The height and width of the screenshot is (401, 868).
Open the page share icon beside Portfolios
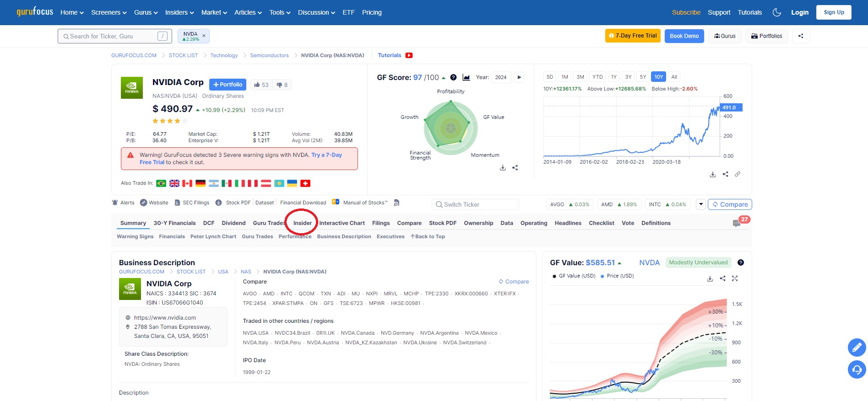[801, 36]
